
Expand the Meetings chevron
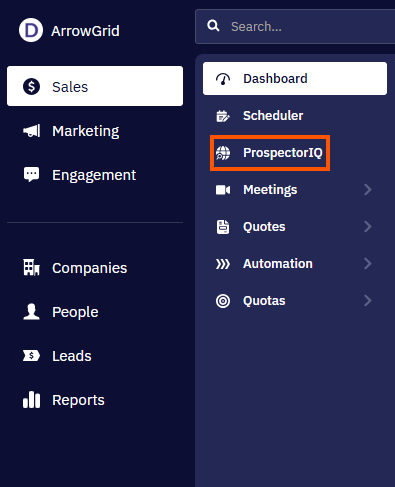(x=368, y=190)
